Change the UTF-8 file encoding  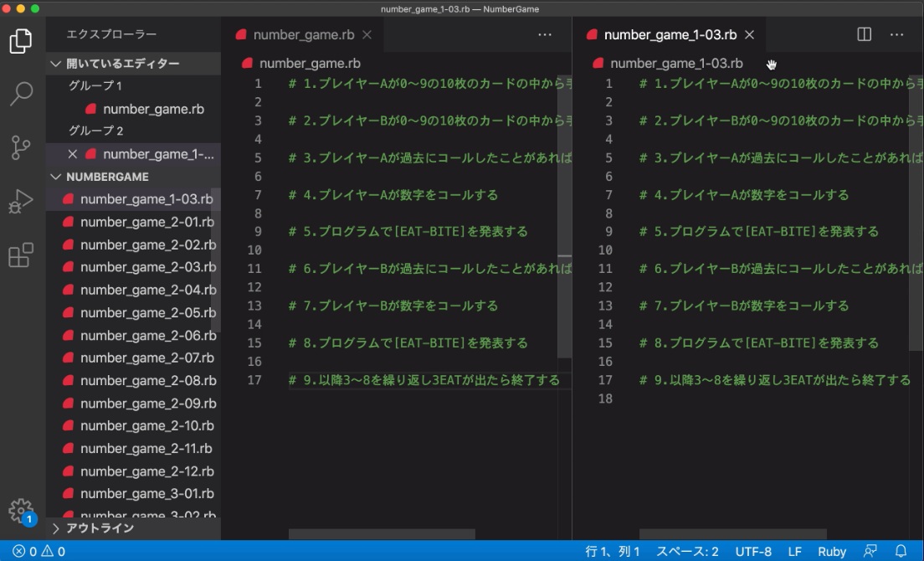(753, 552)
